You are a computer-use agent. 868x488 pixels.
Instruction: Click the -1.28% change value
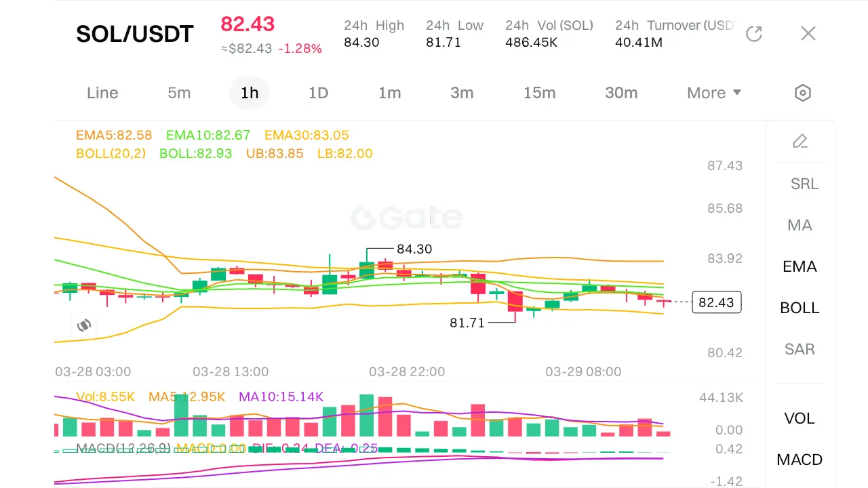(300, 49)
